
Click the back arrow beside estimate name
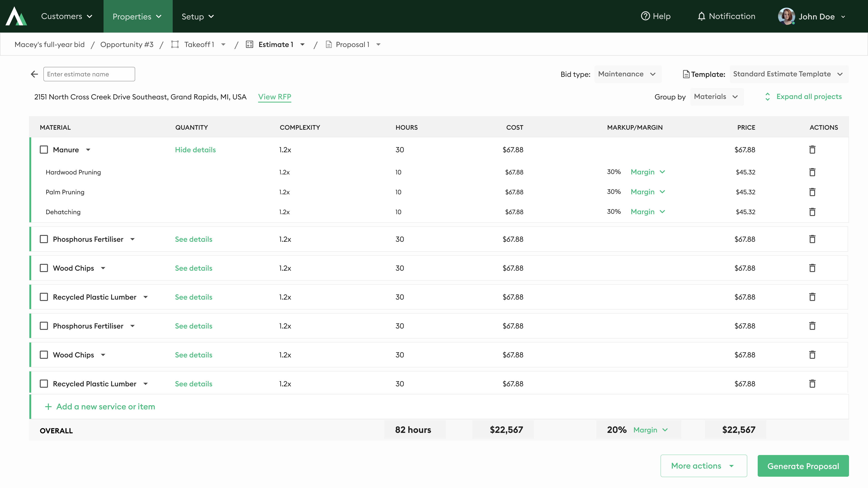tap(34, 74)
